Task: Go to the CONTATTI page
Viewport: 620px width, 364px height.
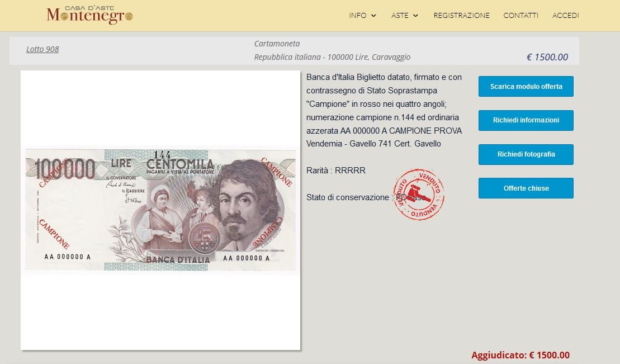Action: (x=520, y=16)
